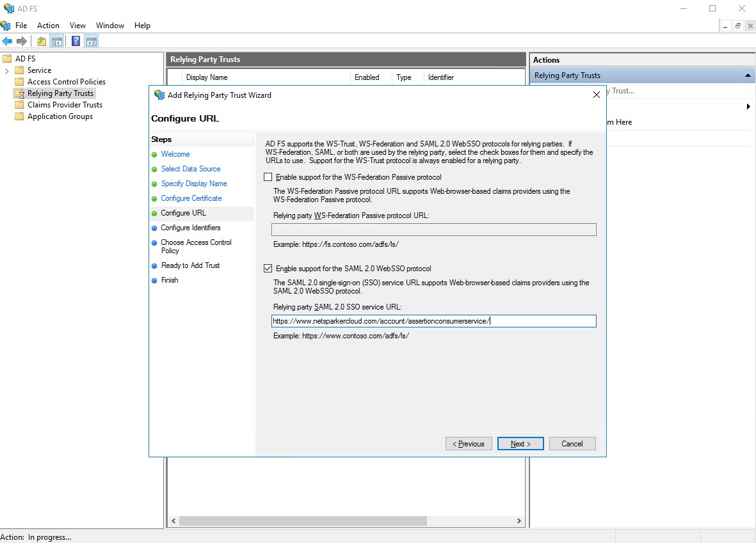756x543 pixels.
Task: Expand the Service node in the tree
Action: (x=8, y=70)
